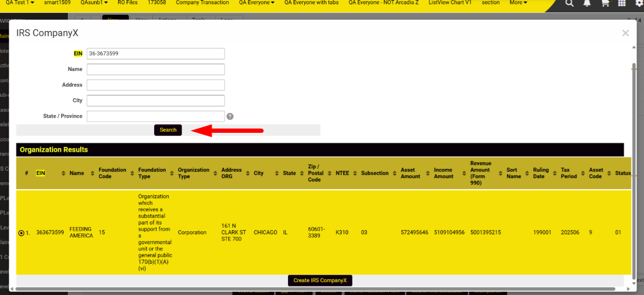Sort by Subsection column arrows
This screenshot has height=295, width=644.
pos(394,173)
